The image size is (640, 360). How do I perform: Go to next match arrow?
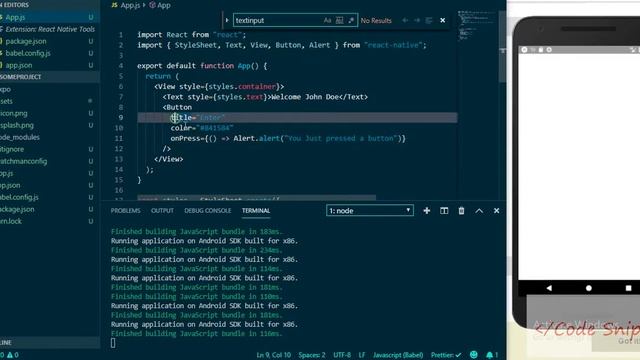pyautogui.click(x=417, y=20)
